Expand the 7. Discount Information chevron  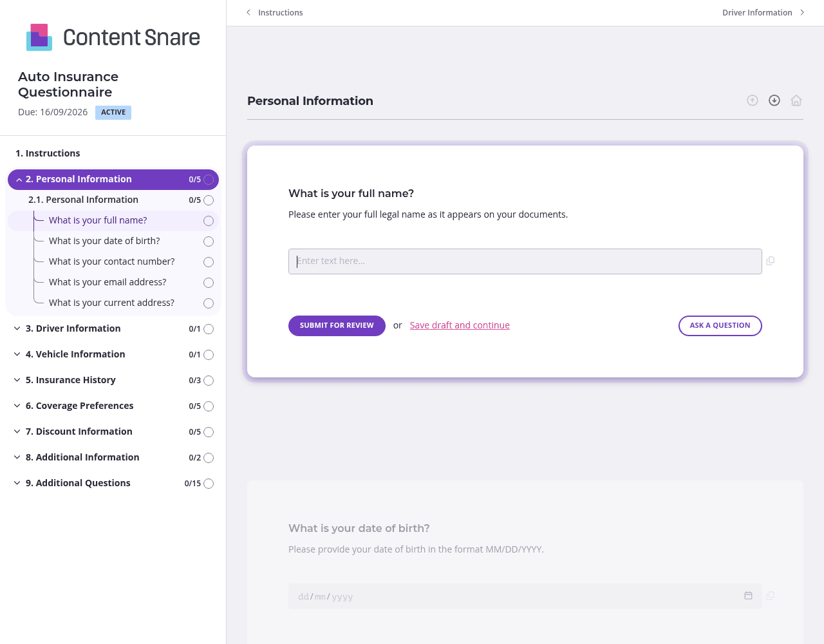click(17, 431)
